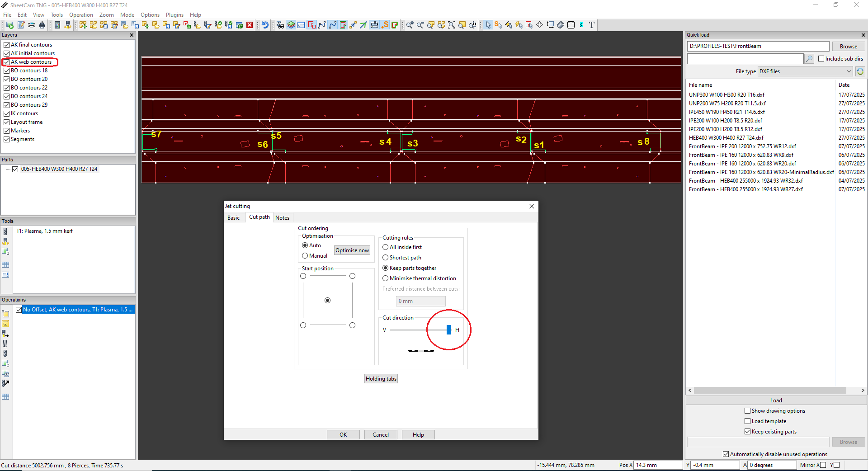Select the Shortest path cutting rule
Image resolution: width=868 pixels, height=471 pixels.
pos(386,258)
